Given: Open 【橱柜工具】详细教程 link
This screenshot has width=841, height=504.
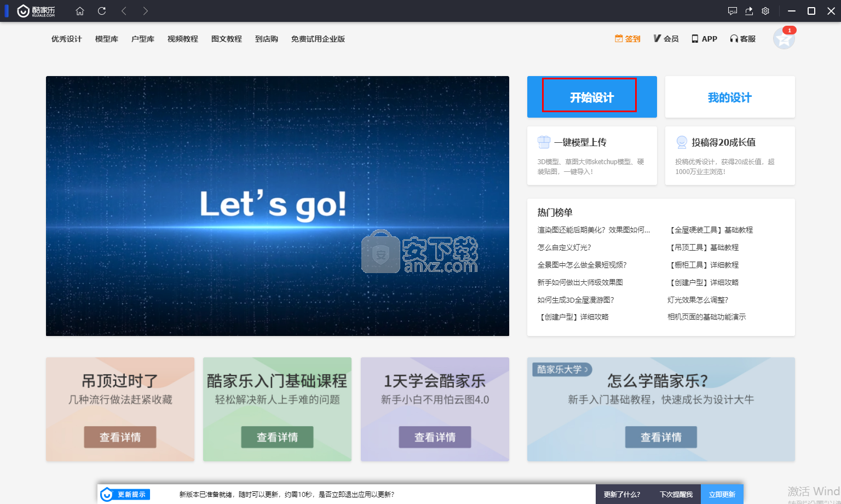Looking at the screenshot, I should (703, 265).
